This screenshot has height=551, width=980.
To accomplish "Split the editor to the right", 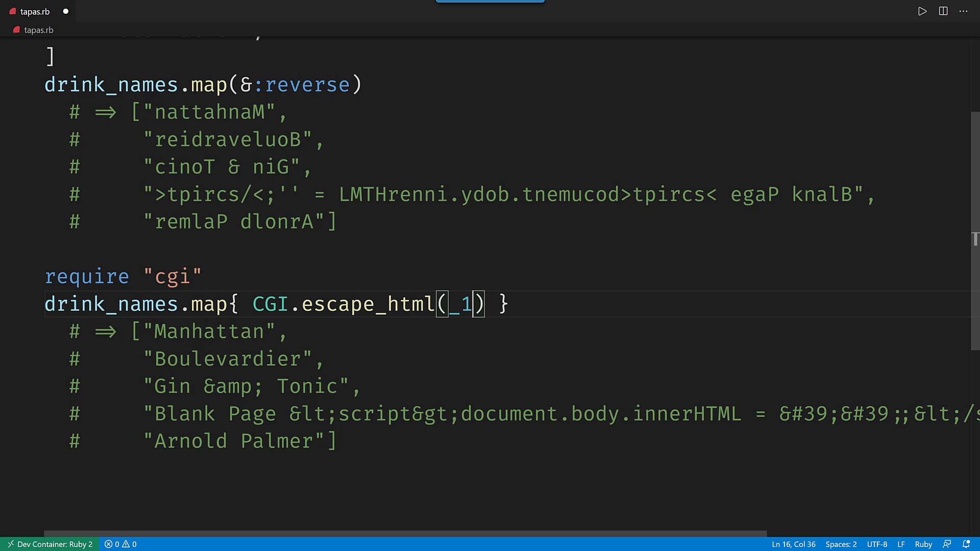I will (x=942, y=11).
